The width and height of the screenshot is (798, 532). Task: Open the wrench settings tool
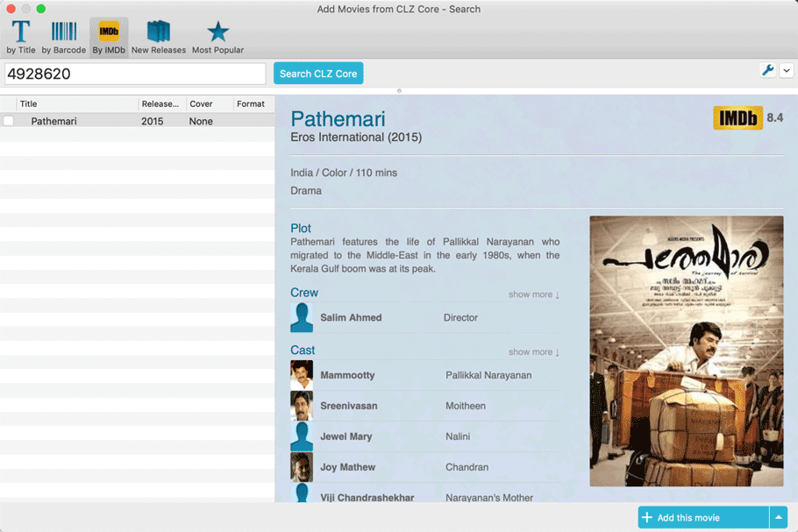(767, 70)
